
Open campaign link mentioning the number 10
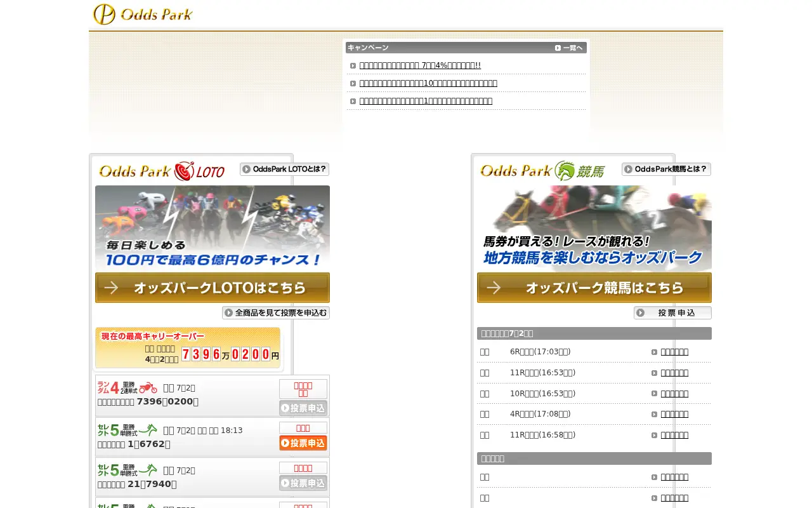[428, 83]
